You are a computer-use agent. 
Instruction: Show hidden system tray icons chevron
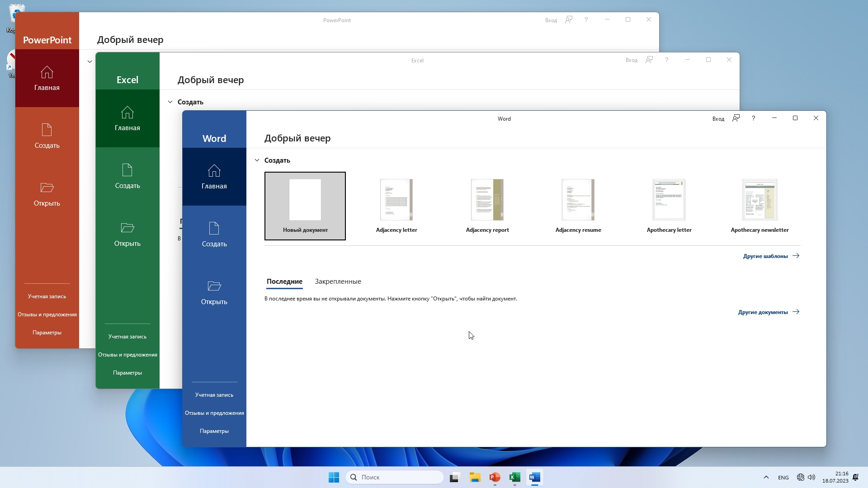tap(766, 478)
